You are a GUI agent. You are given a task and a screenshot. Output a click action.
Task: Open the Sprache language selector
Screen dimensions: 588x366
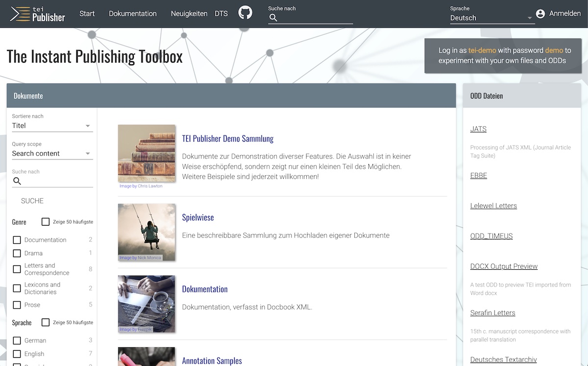(491, 18)
